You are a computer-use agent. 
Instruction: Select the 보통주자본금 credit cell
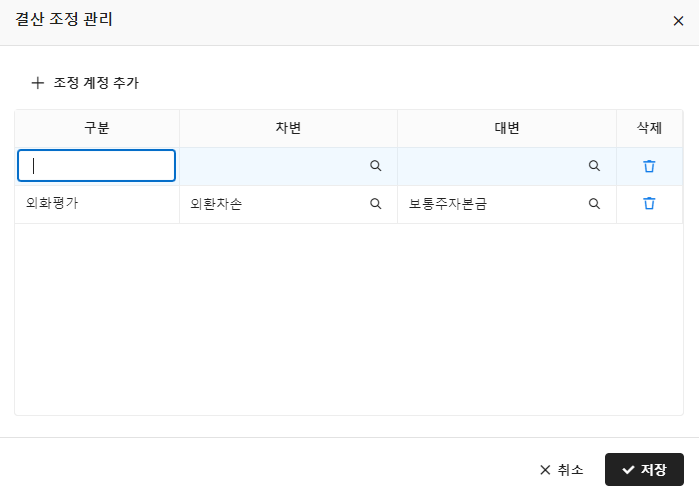(493, 204)
